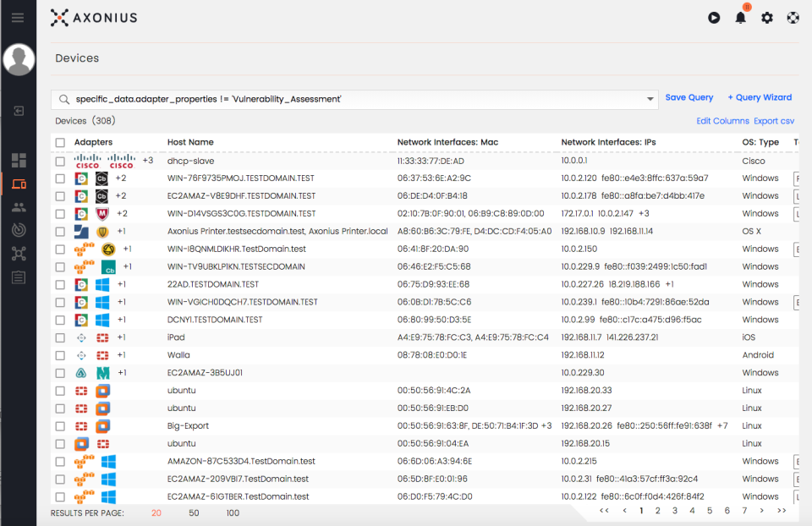Set results per page to 100
Viewport: 812px width, 526px height.
coord(233,513)
